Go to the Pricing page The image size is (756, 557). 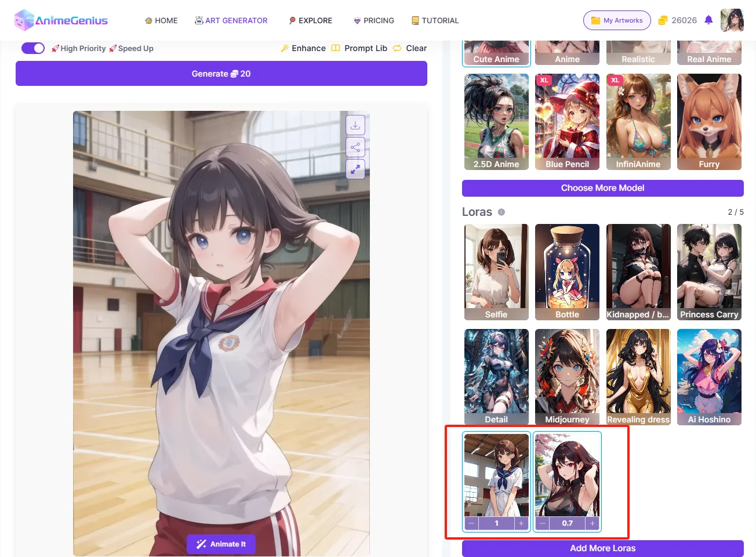(x=373, y=20)
